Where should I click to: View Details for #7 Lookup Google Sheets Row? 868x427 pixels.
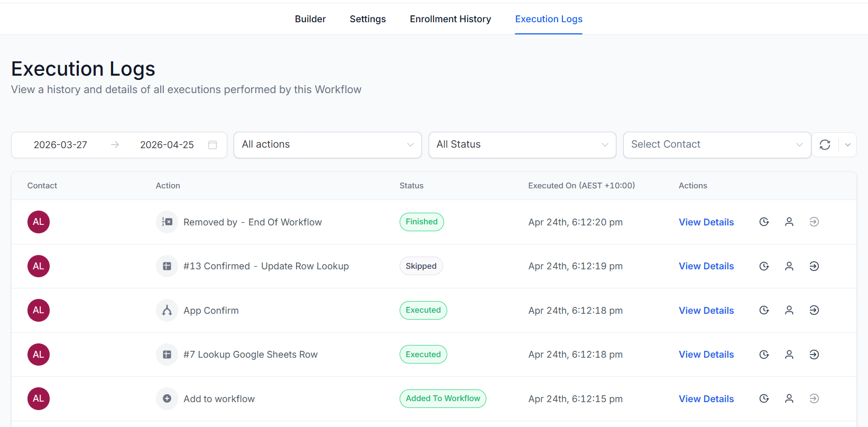tap(706, 355)
